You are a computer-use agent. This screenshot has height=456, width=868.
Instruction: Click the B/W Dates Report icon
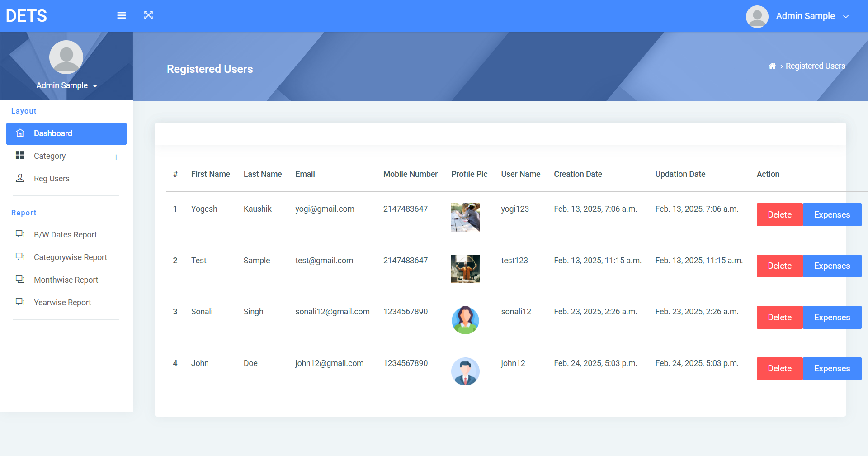pyautogui.click(x=20, y=234)
